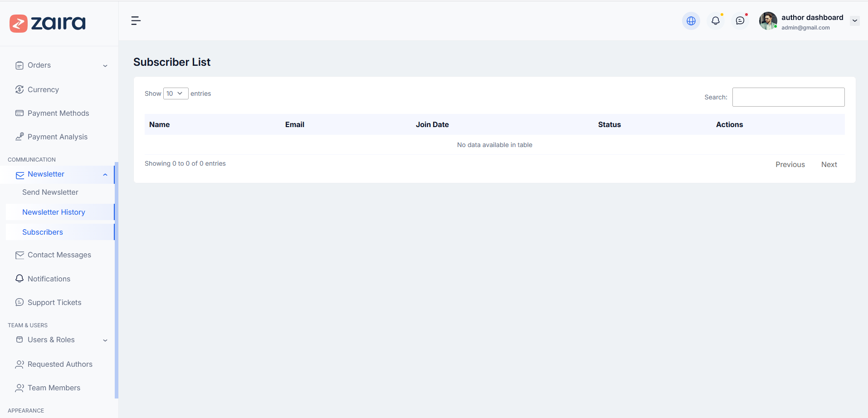The image size is (868, 418).
Task: Expand the Users & Roles submenu
Action: pos(105,340)
